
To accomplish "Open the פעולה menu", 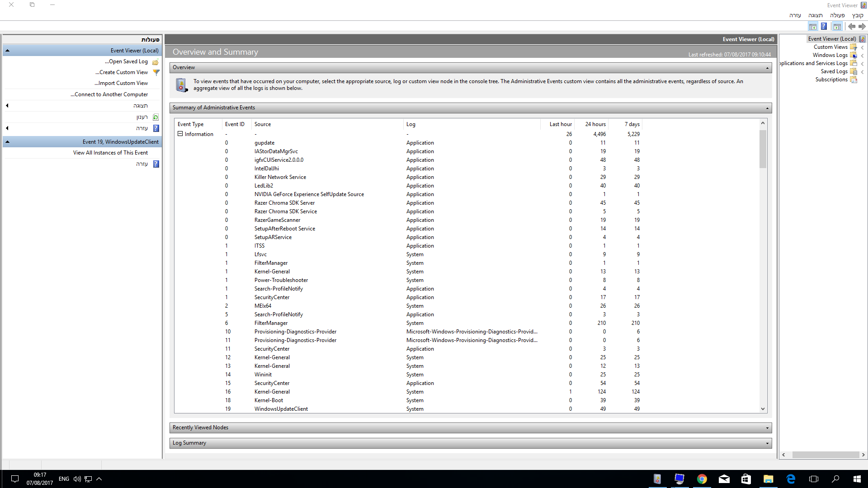I will coord(837,15).
